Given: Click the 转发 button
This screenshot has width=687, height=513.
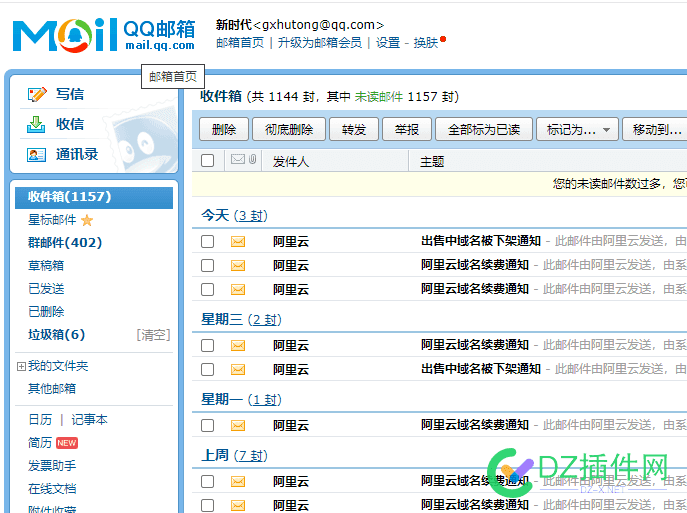Looking at the screenshot, I should (354, 129).
